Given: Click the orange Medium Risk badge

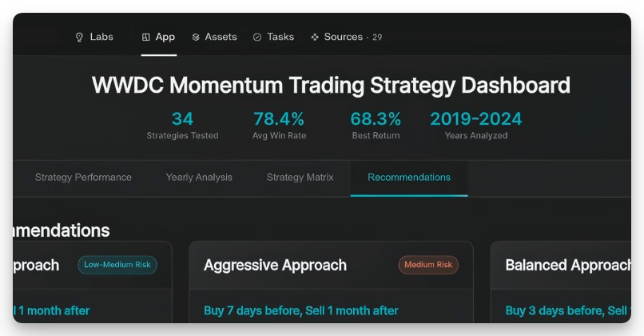Looking at the screenshot, I should pos(428,265).
